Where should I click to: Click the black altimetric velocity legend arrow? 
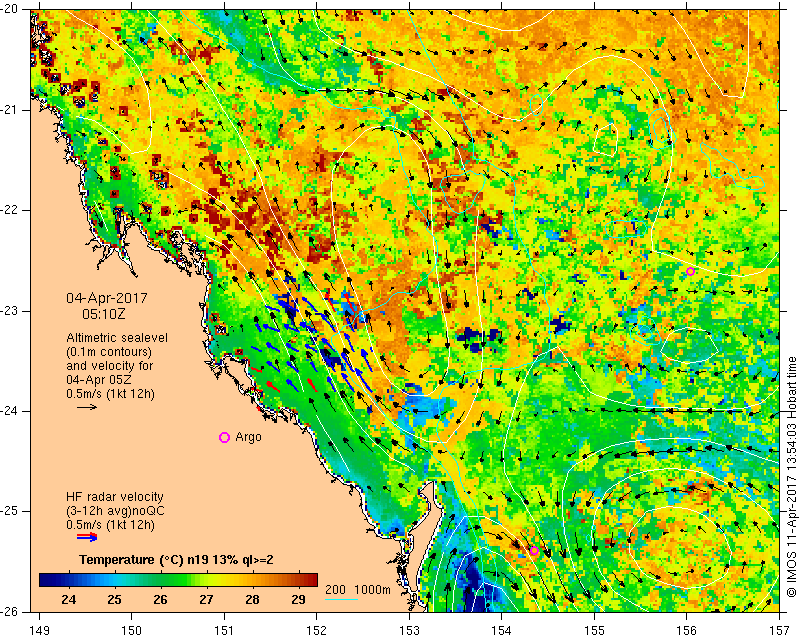(x=87, y=407)
